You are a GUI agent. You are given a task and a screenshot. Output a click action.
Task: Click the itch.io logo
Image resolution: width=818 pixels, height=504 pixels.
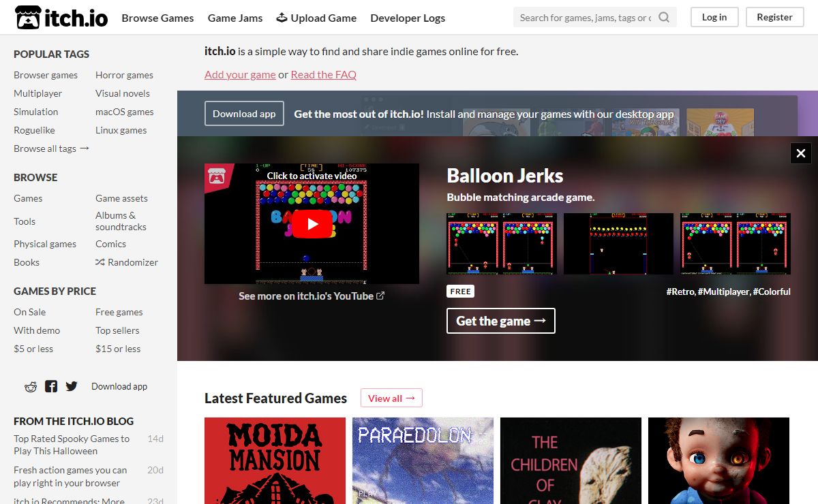[x=61, y=18]
